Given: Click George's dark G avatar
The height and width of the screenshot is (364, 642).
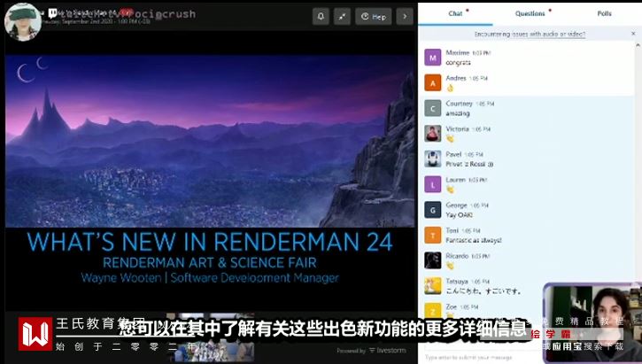Looking at the screenshot, I should pos(433,210).
